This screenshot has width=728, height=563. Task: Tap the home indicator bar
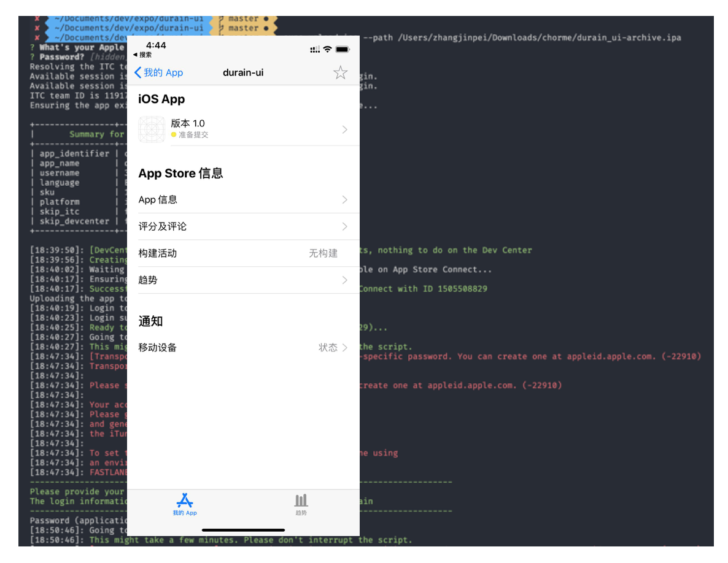(x=243, y=530)
